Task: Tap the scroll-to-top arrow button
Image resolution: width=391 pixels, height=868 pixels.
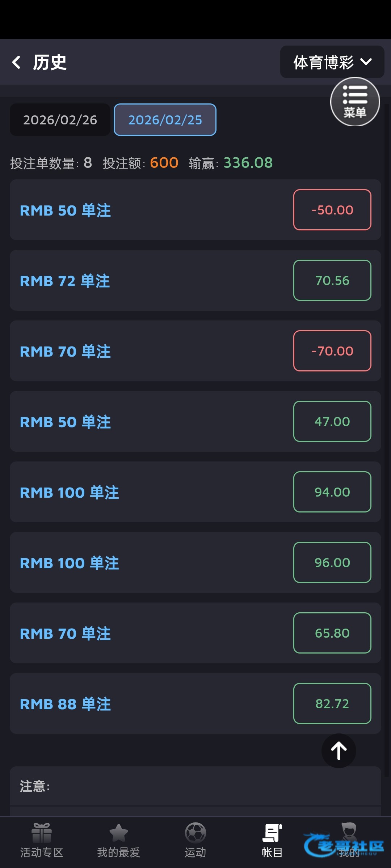Action: [339, 750]
